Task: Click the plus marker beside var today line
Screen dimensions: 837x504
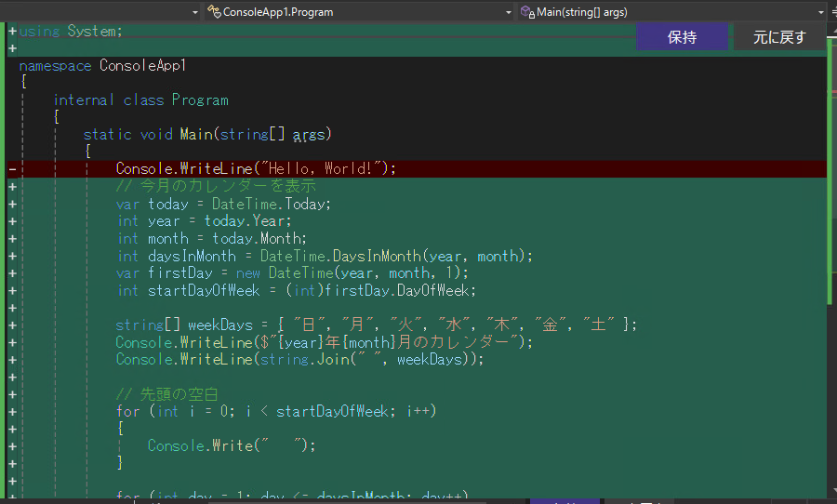Action: tap(12, 204)
